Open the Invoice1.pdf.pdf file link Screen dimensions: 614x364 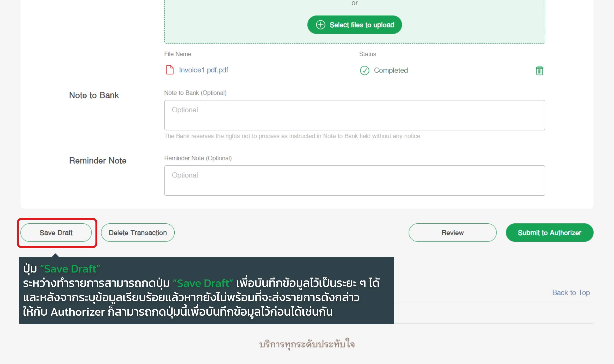click(203, 70)
